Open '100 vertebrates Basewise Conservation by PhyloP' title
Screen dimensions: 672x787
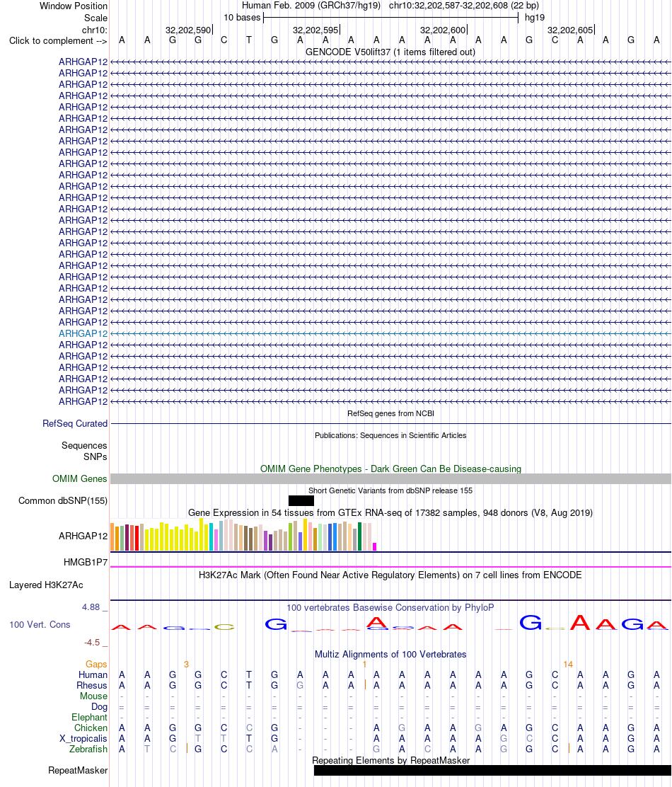point(390,608)
